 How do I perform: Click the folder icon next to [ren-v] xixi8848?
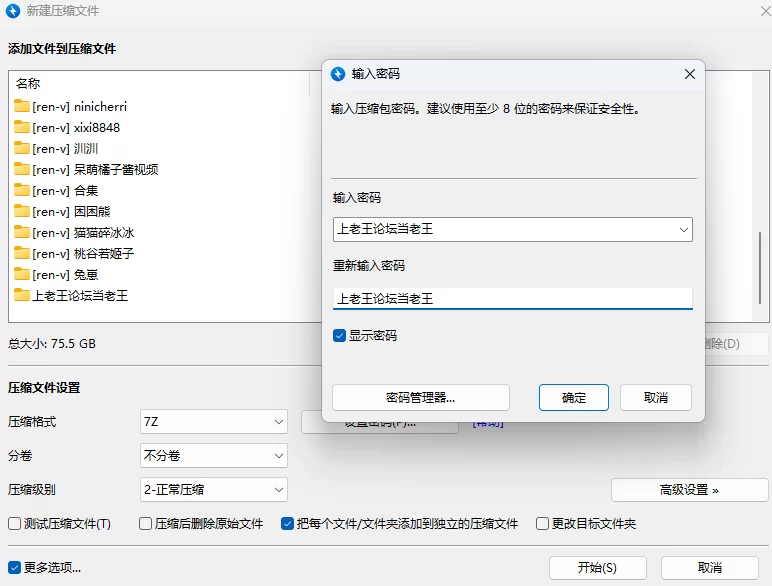(x=22, y=127)
